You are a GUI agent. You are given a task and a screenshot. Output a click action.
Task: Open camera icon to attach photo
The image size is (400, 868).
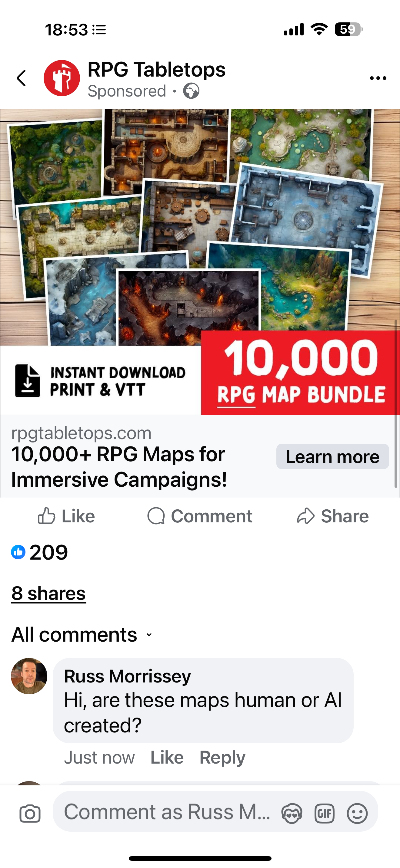coord(30,814)
